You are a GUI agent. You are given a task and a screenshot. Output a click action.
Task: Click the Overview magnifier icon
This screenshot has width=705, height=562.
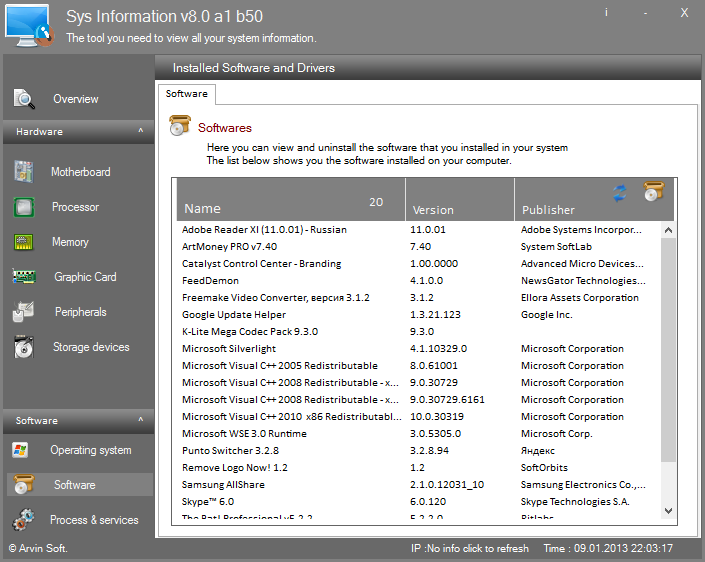coord(24,99)
